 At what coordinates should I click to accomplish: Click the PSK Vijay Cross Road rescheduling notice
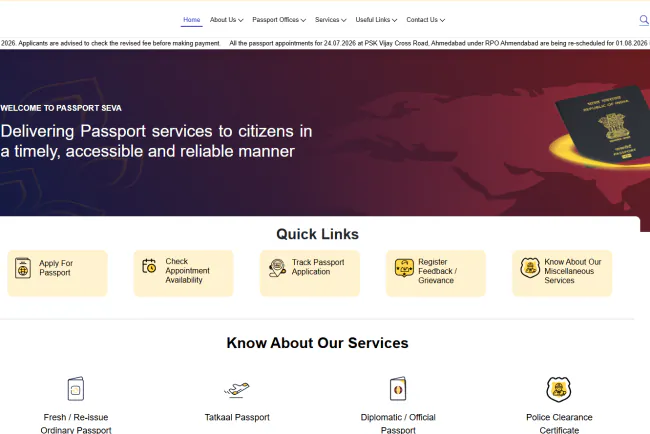click(x=439, y=43)
